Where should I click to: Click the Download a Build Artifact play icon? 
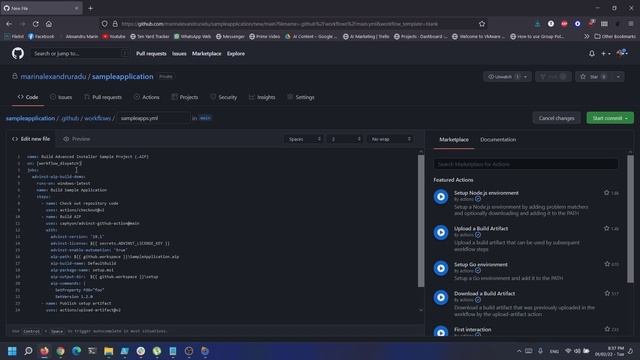click(x=441, y=297)
